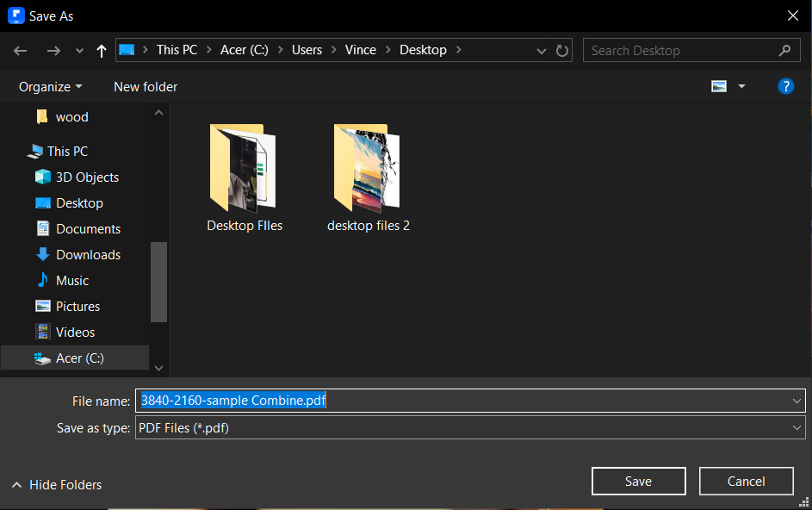Open the desktop files 2 folder
812x510 pixels.
click(368, 177)
